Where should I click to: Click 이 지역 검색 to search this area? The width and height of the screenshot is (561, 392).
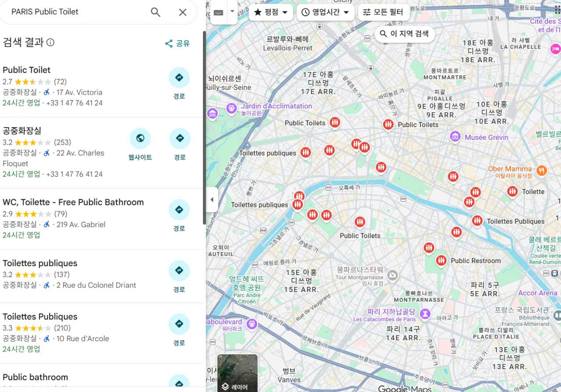coord(405,34)
